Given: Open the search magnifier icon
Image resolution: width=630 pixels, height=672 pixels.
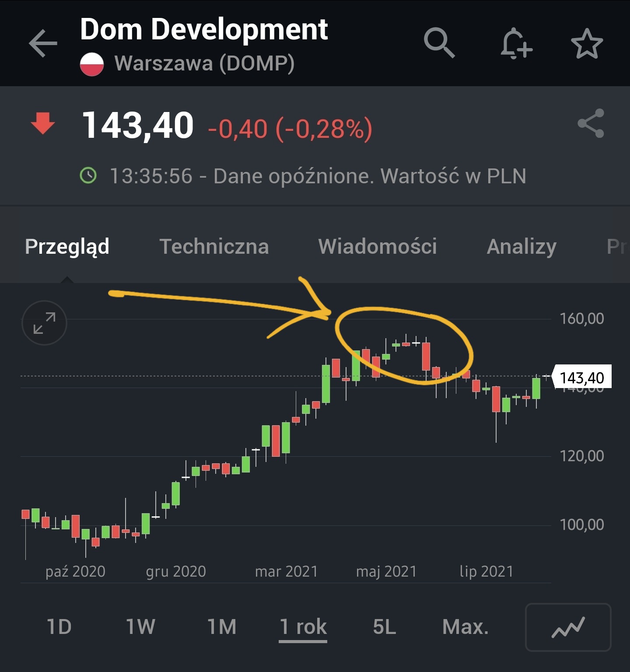Looking at the screenshot, I should tap(439, 43).
